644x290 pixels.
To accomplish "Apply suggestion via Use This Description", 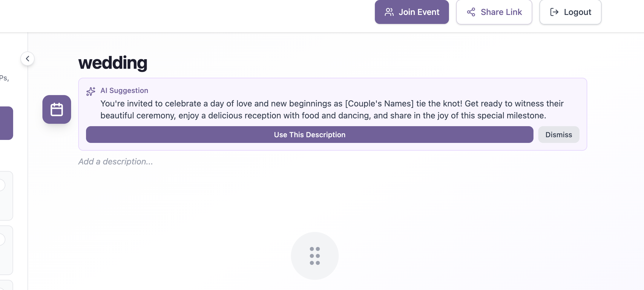I will click(x=309, y=135).
